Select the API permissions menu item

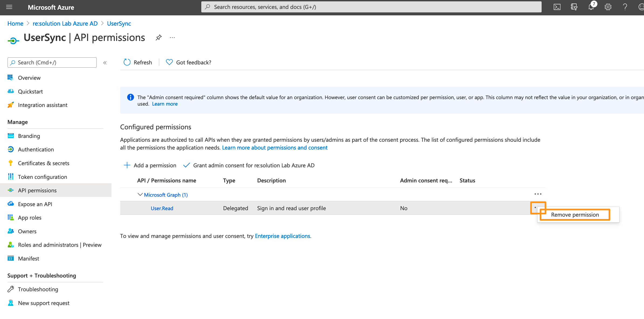pos(56,190)
